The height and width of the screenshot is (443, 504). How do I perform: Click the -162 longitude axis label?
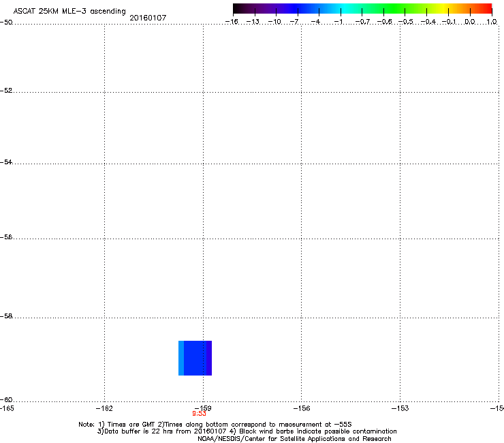[x=104, y=408]
